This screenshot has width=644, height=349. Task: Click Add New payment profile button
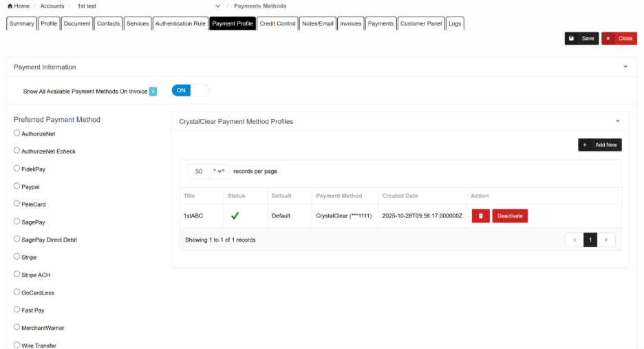coord(600,145)
